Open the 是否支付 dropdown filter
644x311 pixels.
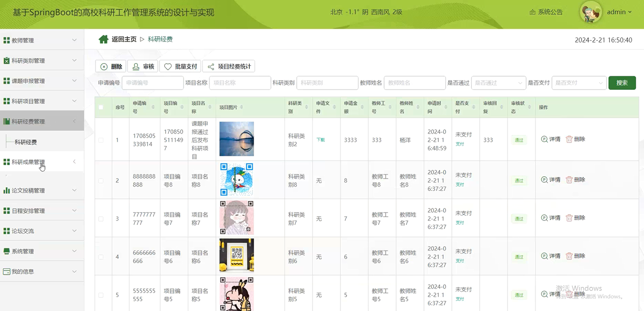point(579,83)
